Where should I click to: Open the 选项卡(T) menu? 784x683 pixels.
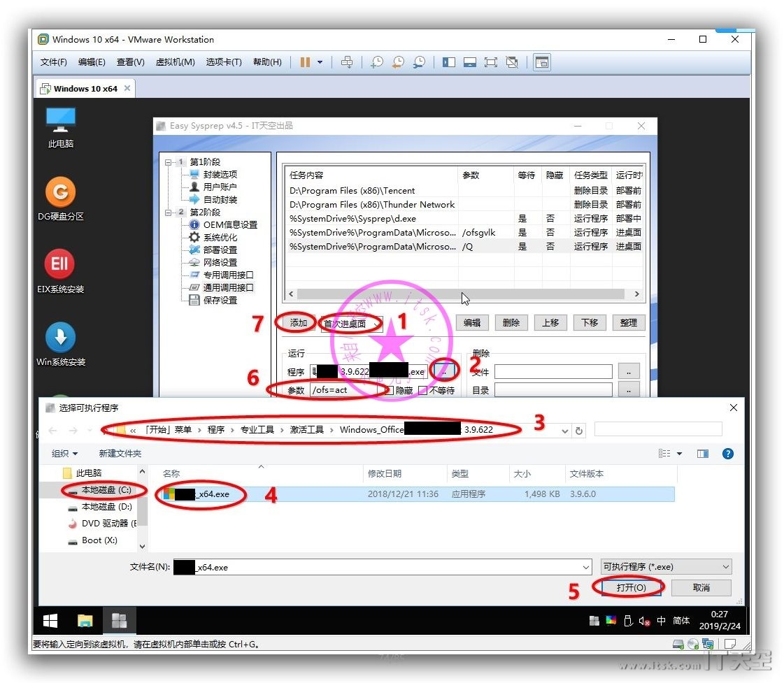tap(224, 62)
